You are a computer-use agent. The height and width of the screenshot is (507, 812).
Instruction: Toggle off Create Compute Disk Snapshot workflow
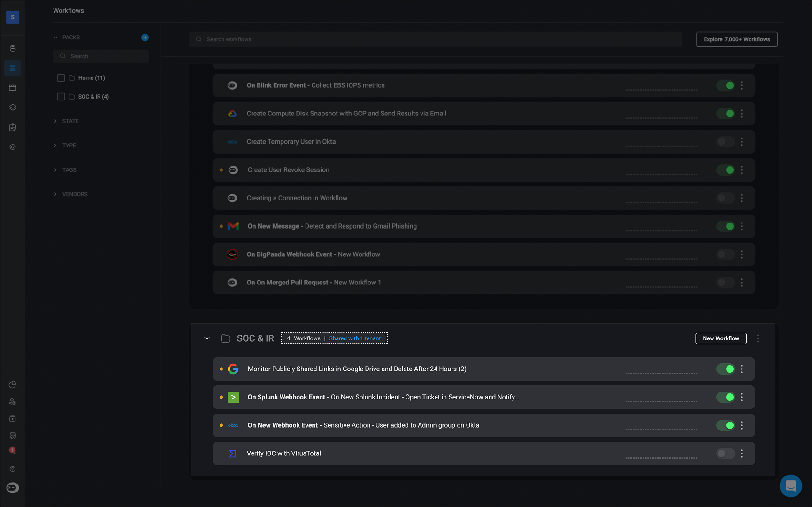pyautogui.click(x=725, y=114)
